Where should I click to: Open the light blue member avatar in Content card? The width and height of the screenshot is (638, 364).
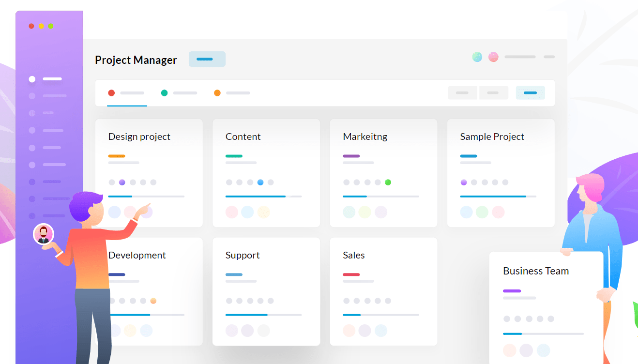tap(247, 212)
